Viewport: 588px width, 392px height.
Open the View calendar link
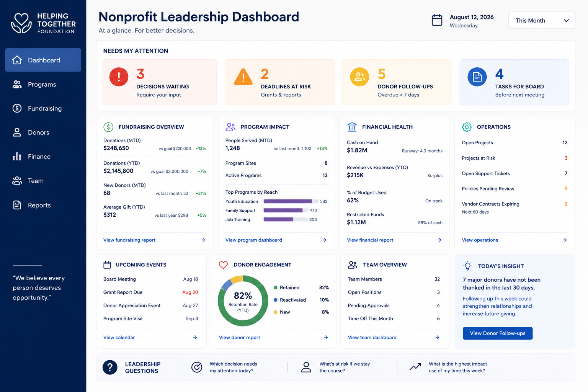119,337
